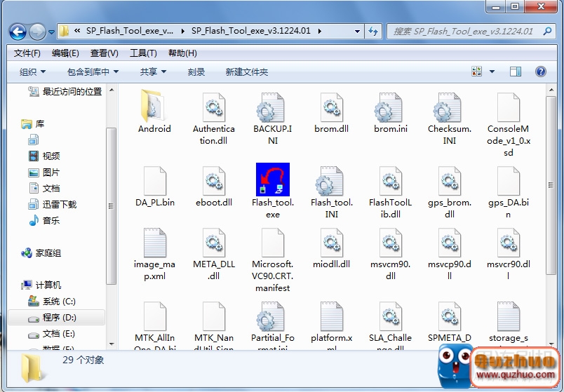This screenshot has width=564, height=392.
Task: Click the 刻录 button
Action: [x=196, y=72]
